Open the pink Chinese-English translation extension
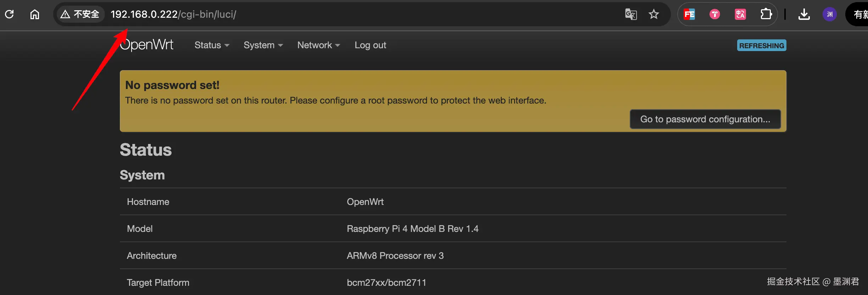This screenshot has height=295, width=868. click(740, 14)
